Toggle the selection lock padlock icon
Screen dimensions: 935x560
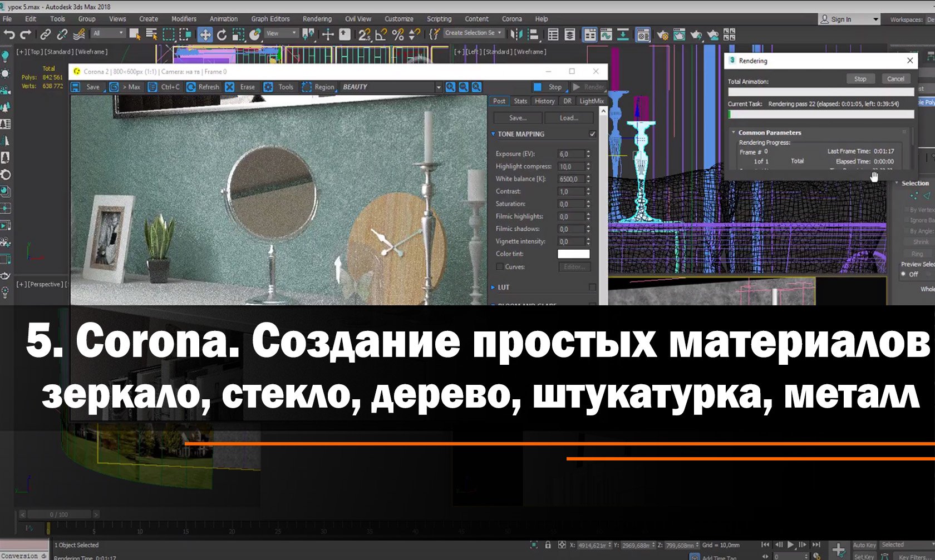pos(548,545)
